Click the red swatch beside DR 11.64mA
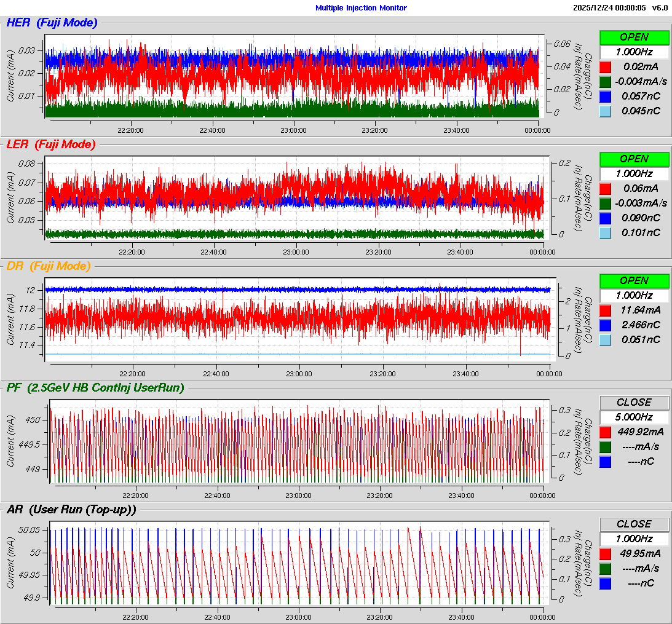This screenshot has width=672, height=624. (606, 310)
